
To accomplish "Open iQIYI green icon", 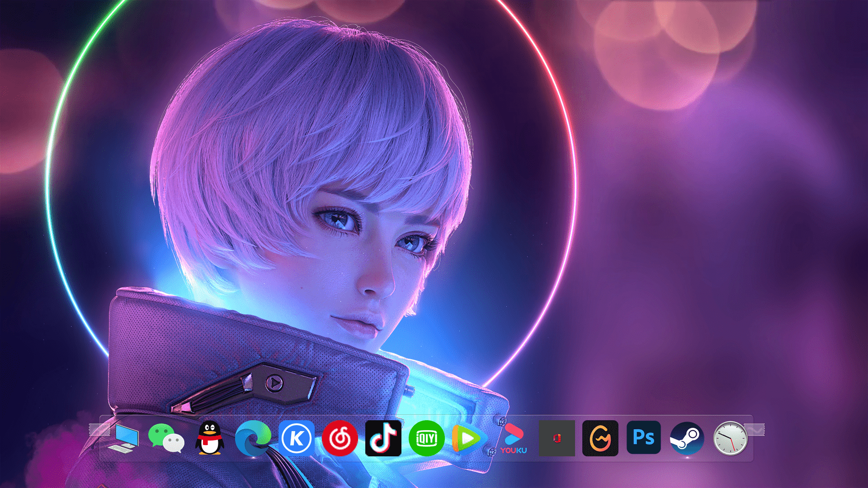I will pyautogui.click(x=427, y=438).
